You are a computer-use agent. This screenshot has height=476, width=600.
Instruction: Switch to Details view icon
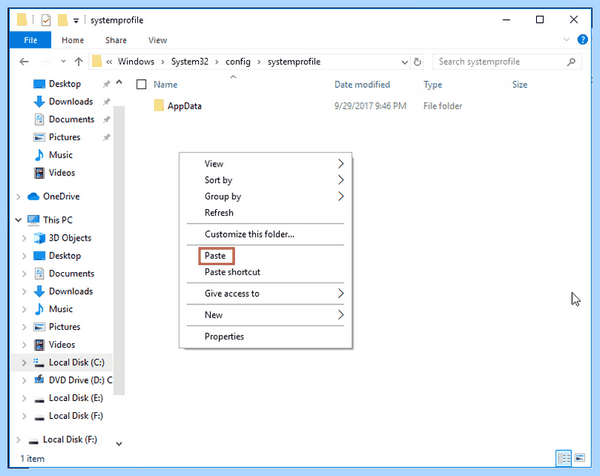click(x=564, y=458)
